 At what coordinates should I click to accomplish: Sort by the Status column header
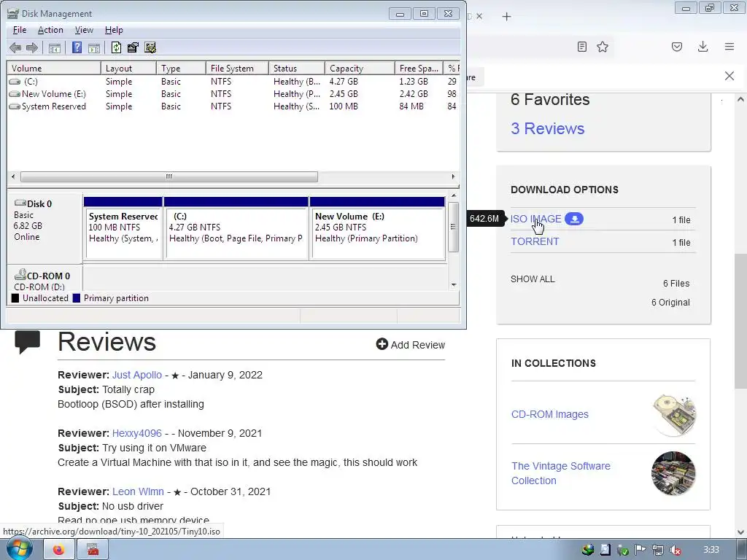[x=297, y=68]
